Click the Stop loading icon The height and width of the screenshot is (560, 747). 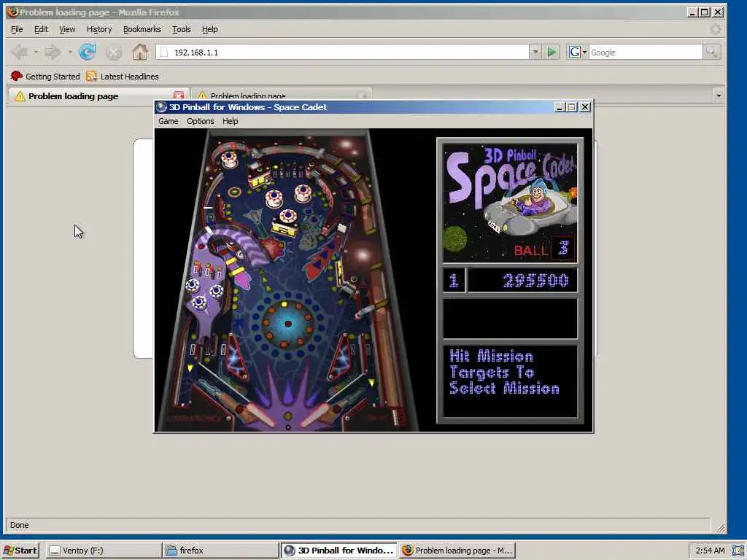pyautogui.click(x=113, y=52)
